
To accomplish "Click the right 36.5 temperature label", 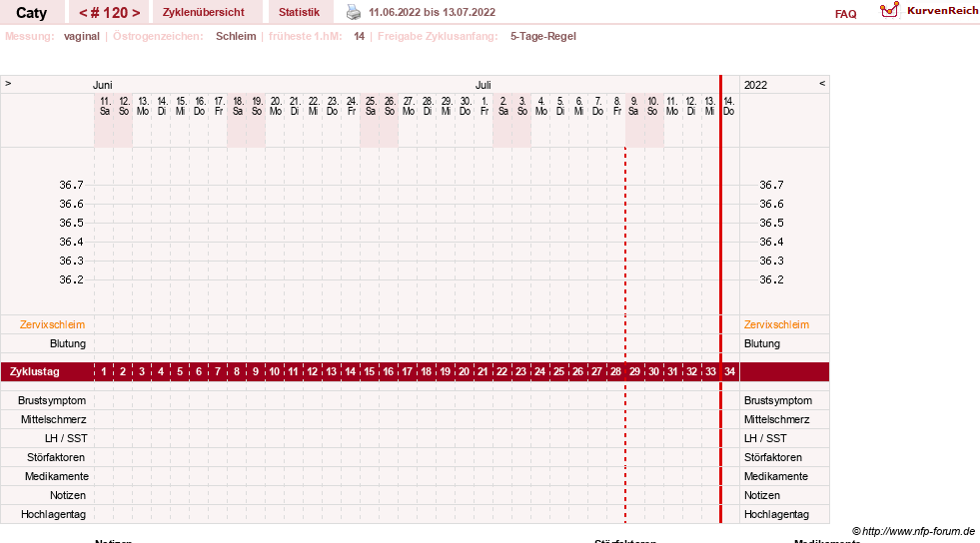I will pos(771,223).
